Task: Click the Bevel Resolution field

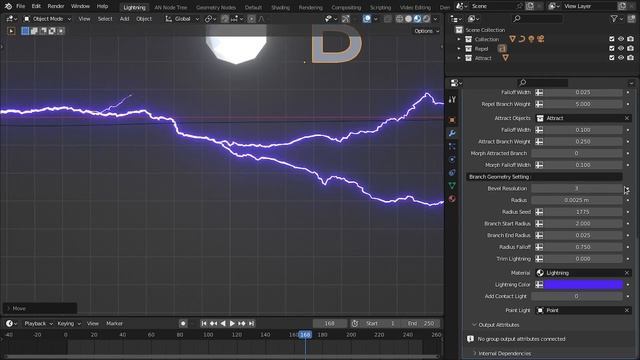Action: 577,189
